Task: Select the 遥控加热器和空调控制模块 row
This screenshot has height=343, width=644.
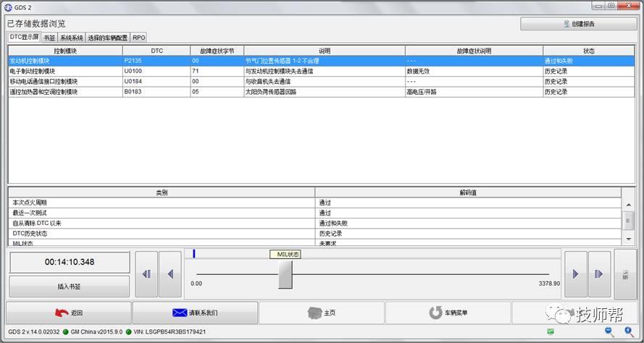Action: point(322,92)
